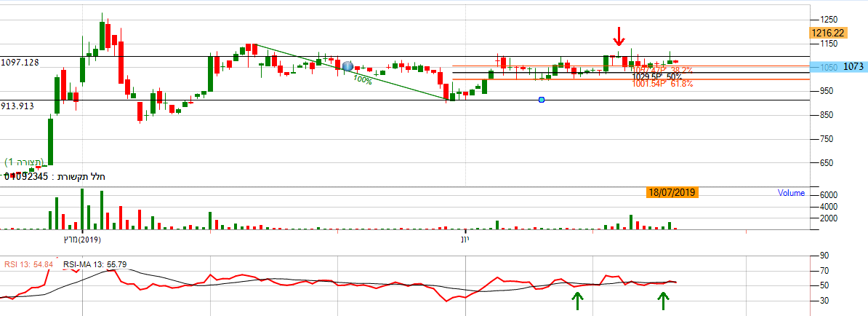This screenshot has height=316, width=868.
Task: Click the left green up arrow on RSI
Action: point(577,300)
